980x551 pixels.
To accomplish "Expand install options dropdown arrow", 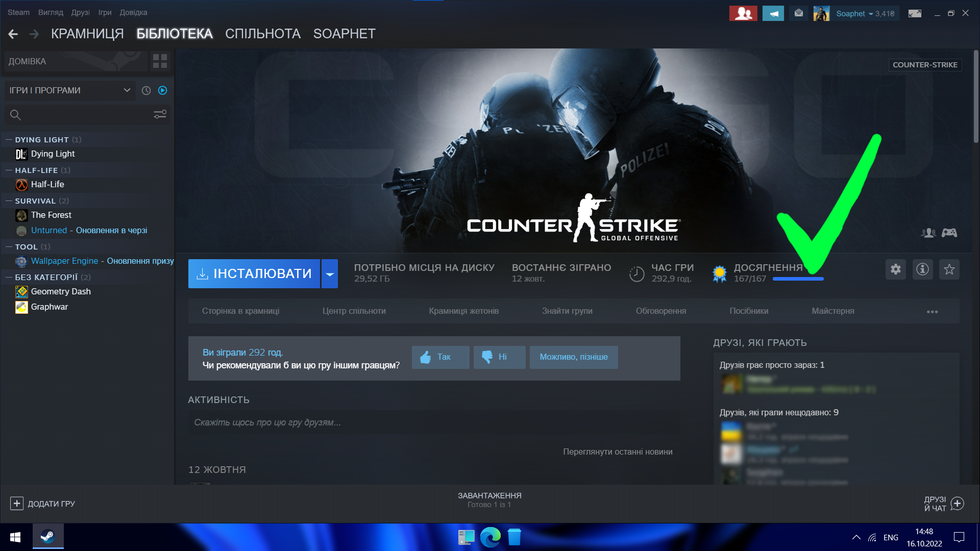I will tap(330, 274).
